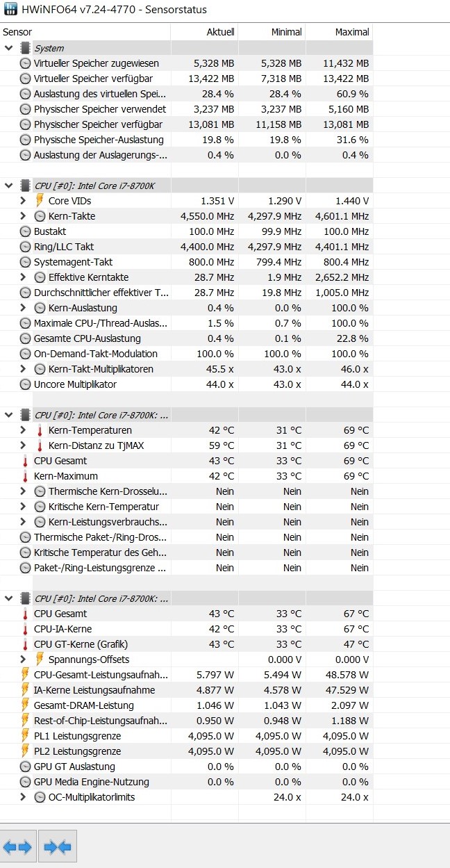This screenshot has height=868, width=450.
Task: Click the HWiNFO64 app icon in title bar
Action: (x=10, y=10)
